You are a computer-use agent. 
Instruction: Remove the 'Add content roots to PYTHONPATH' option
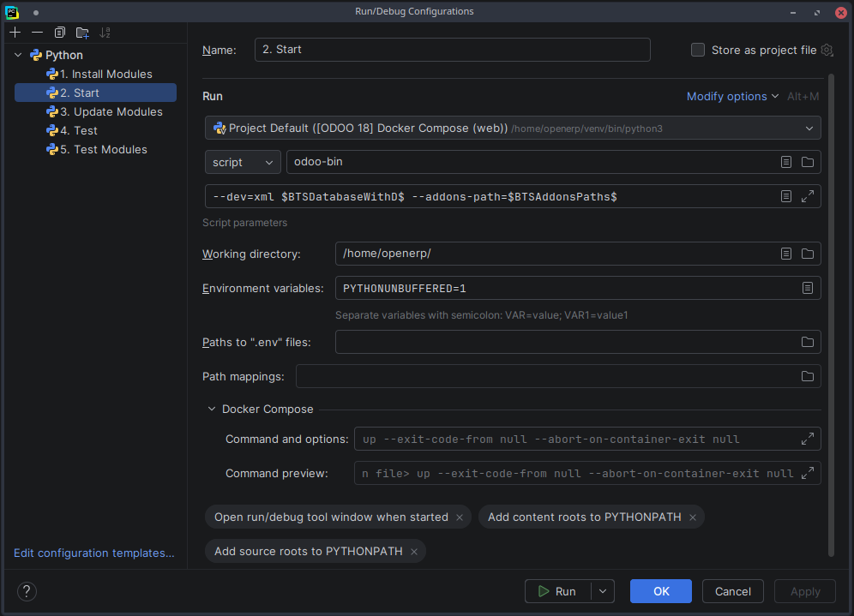coord(693,517)
